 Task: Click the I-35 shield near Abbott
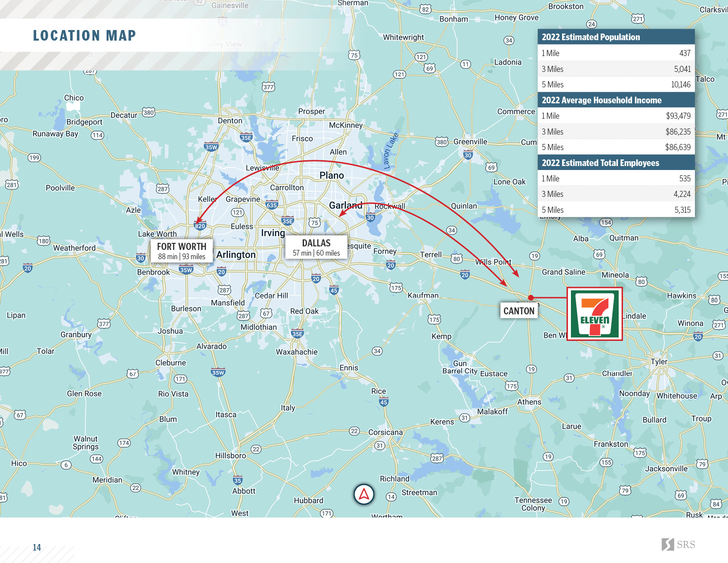(237, 480)
